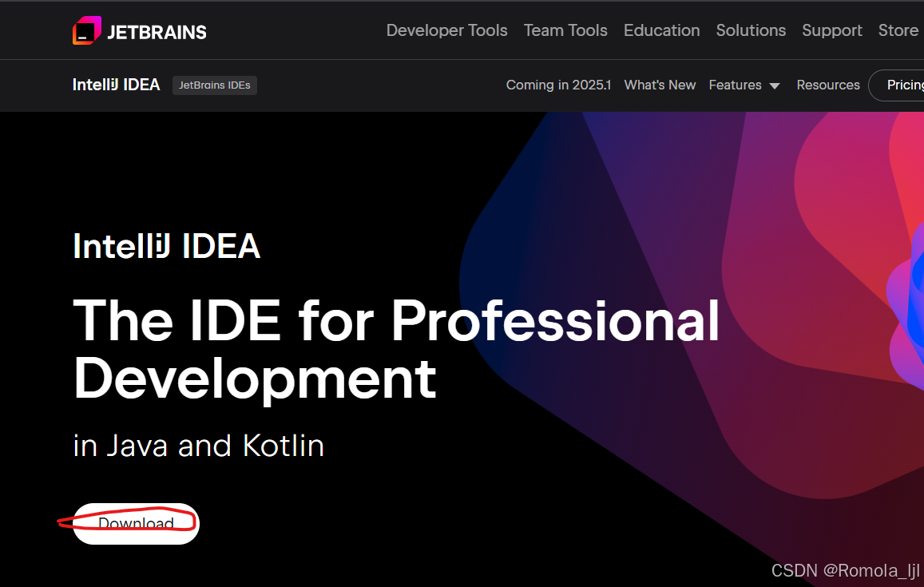Open the Resources link
Screen dimensions: 924x587
point(828,85)
